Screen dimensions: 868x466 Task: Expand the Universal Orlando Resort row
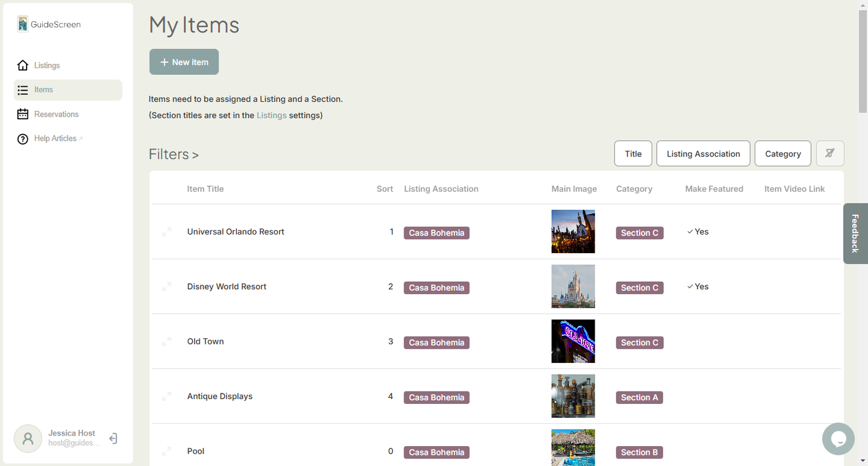(167, 232)
